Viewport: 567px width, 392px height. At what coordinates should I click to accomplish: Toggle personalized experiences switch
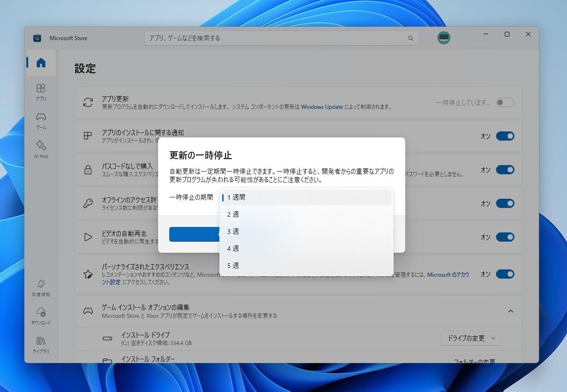coord(505,274)
